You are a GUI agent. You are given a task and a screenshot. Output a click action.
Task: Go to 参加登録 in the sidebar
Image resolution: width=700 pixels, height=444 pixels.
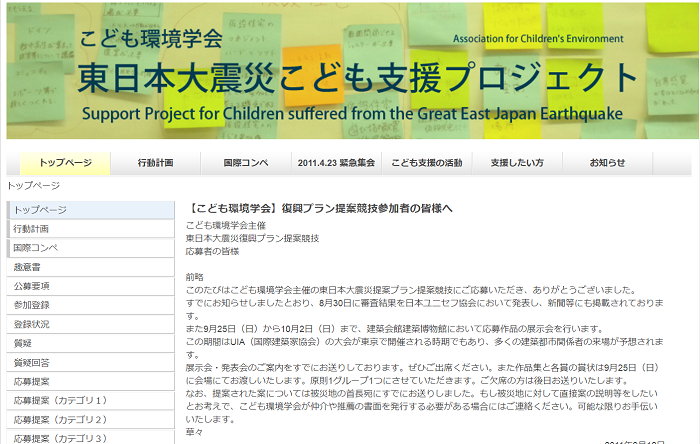coord(32,305)
